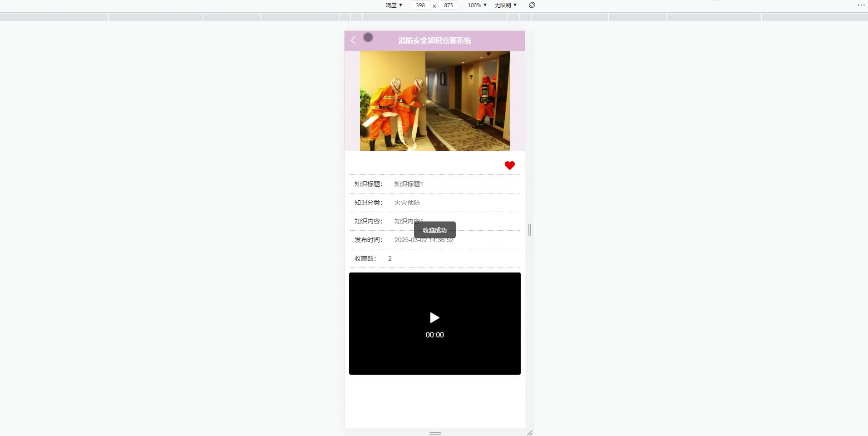Viewport: 868px width, 436px height.
Task: Click the 知识内容： field label
Action: 369,221
